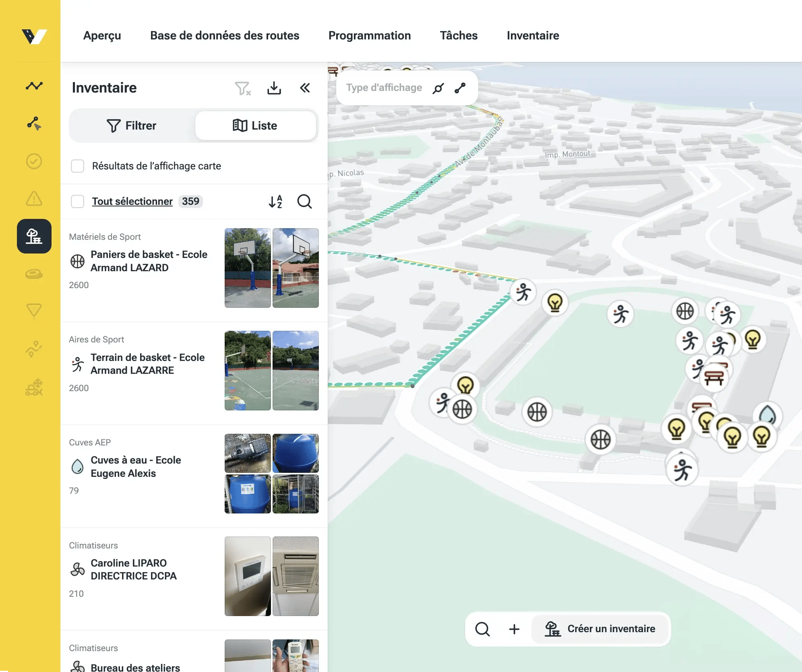This screenshot has width=802, height=672.
Task: Open the line-chart analytics tool in sidebar
Action: [x=34, y=85]
